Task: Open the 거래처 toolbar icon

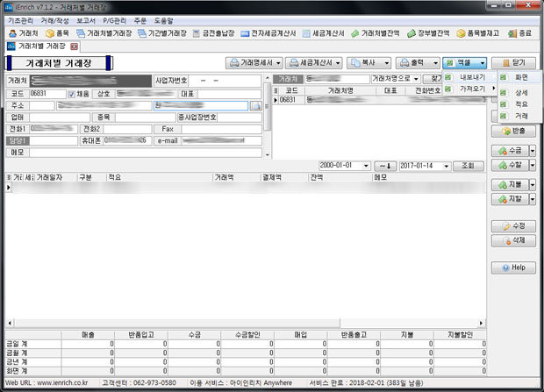Action: tap(23, 32)
